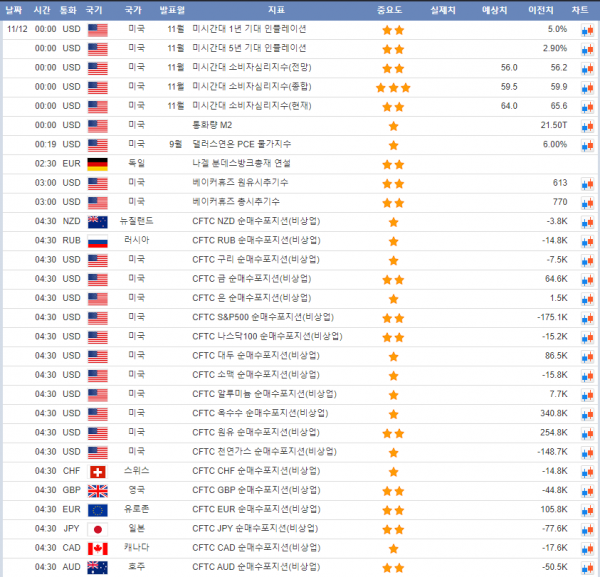Click the German flag in 02:30 row
The width and height of the screenshot is (600, 577).
(x=98, y=164)
